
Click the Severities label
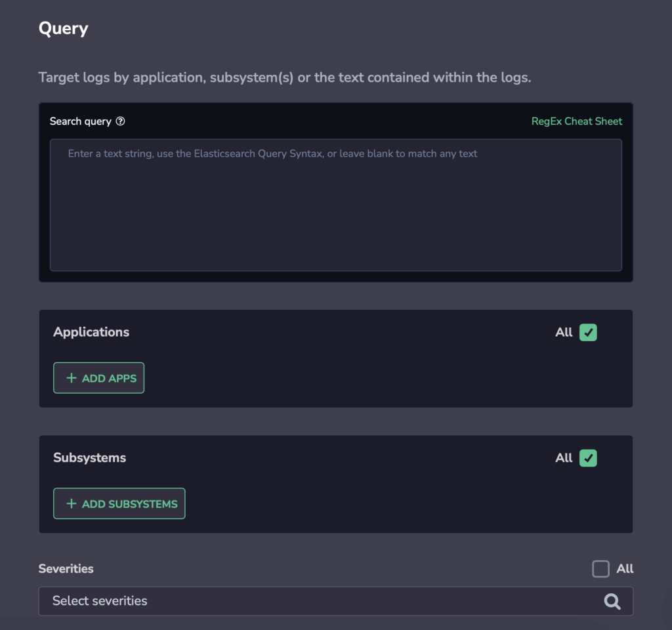(x=66, y=569)
